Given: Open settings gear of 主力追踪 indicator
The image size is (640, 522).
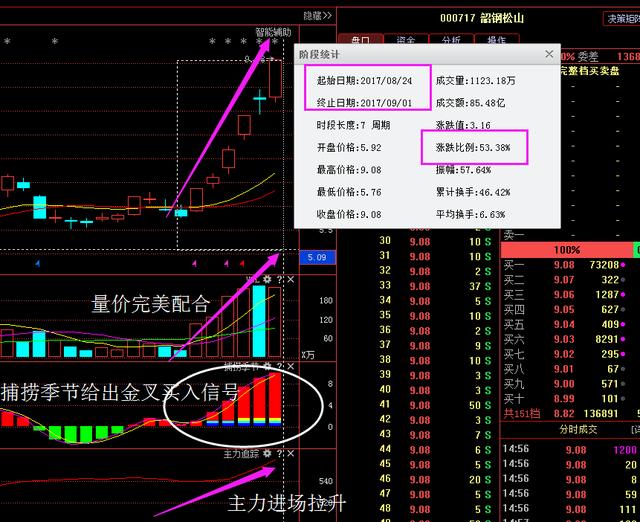Looking at the screenshot, I should (x=267, y=453).
